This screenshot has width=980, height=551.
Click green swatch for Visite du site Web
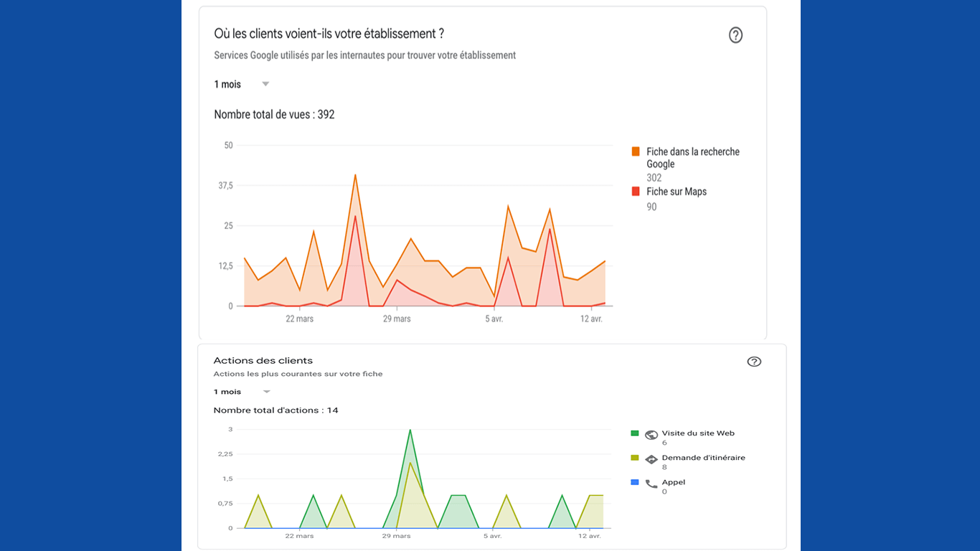tap(634, 433)
